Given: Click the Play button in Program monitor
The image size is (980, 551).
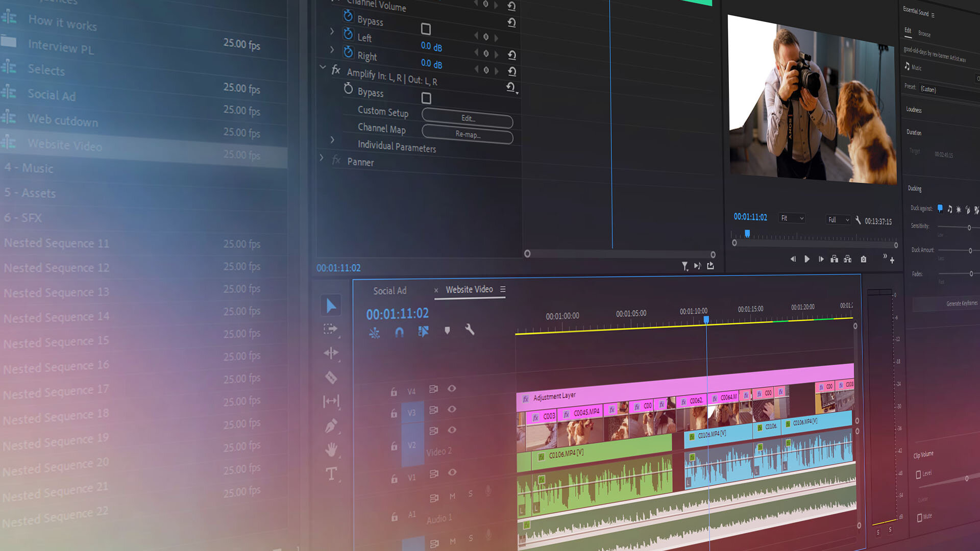Looking at the screenshot, I should pos(807,259).
